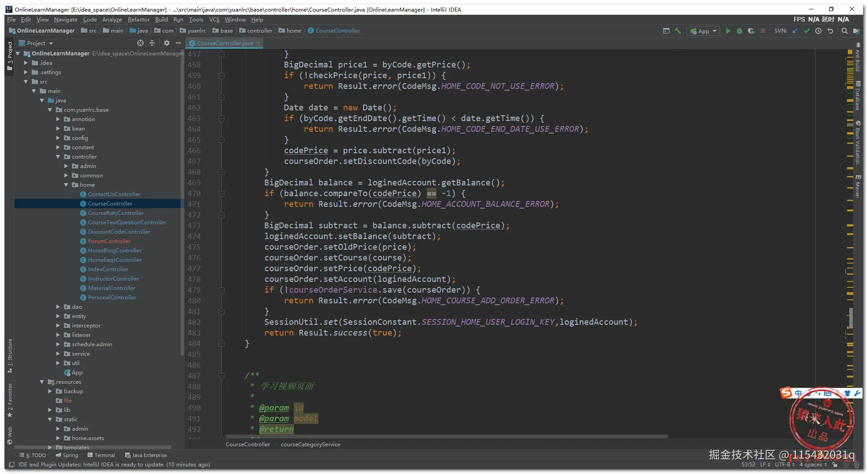Image resolution: width=868 pixels, height=474 pixels.
Task: Open the App run configuration dropdown
Action: 703,31
